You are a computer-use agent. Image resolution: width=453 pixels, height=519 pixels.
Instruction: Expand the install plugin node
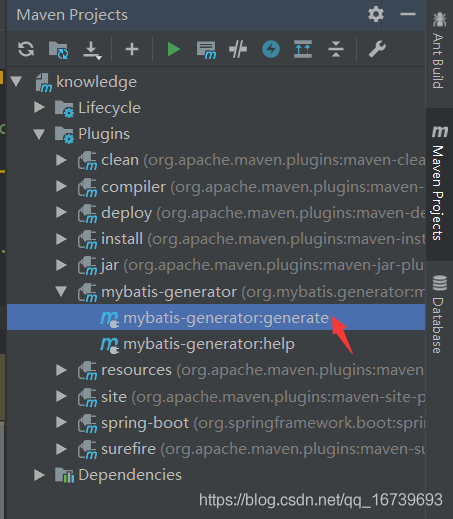pos(61,239)
